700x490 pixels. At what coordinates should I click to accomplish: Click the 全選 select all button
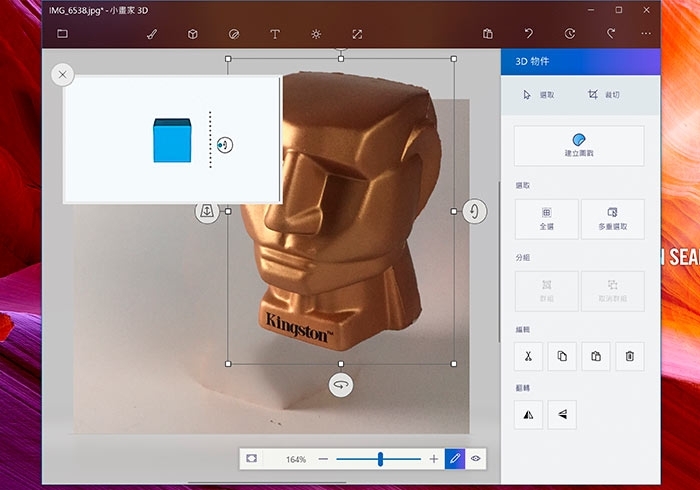point(546,218)
